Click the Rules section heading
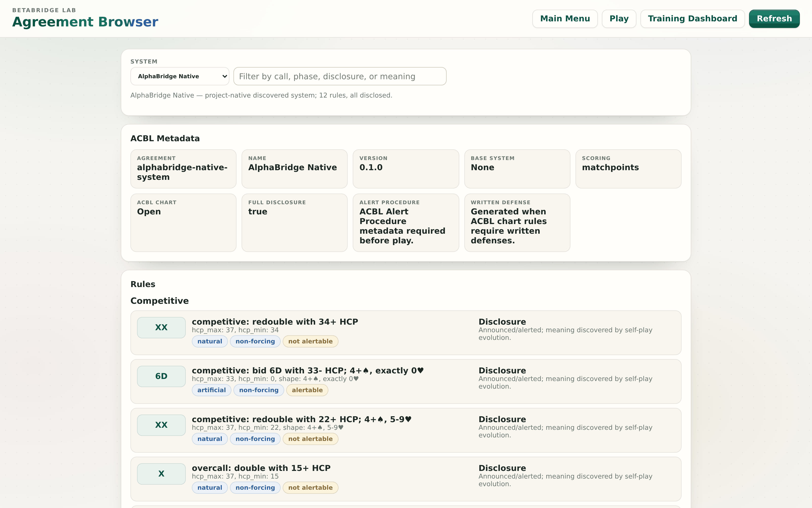812x508 pixels. tap(143, 284)
